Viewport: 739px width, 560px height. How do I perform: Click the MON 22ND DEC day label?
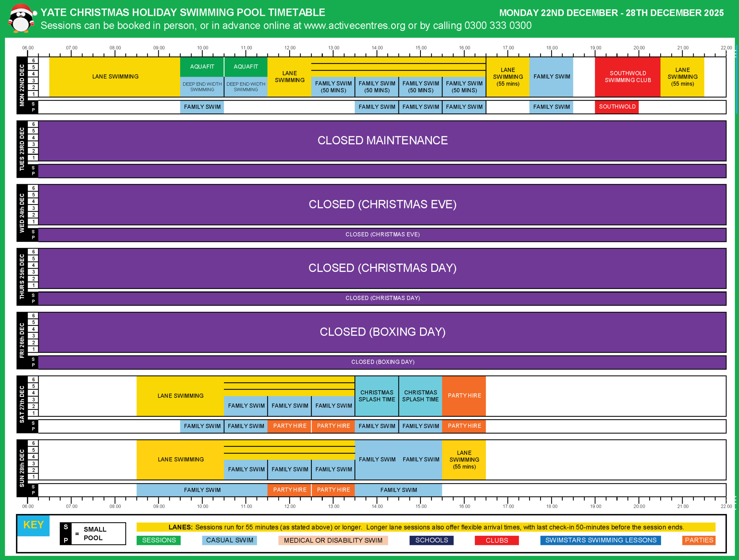[22, 85]
